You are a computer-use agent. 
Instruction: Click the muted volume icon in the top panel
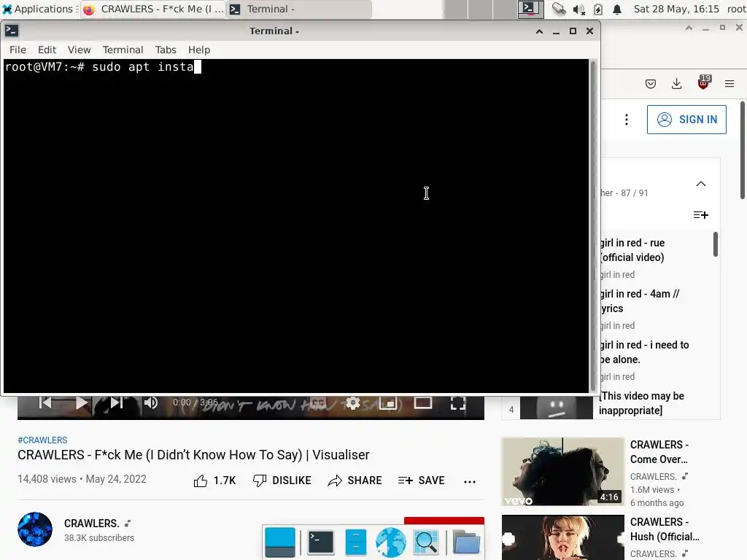[x=578, y=9]
